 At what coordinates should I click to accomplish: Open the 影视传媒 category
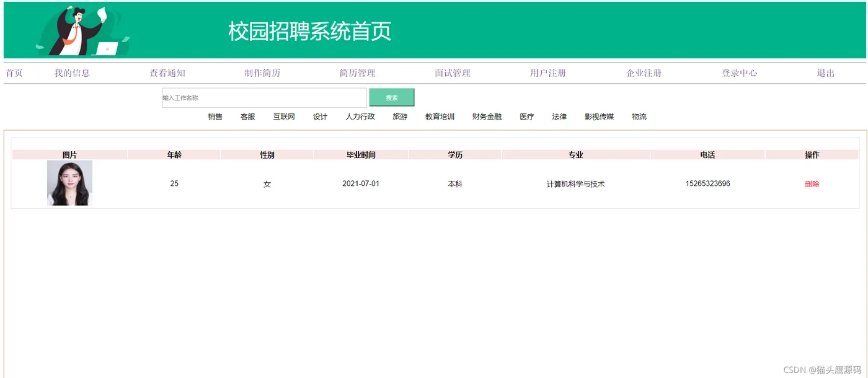[600, 116]
